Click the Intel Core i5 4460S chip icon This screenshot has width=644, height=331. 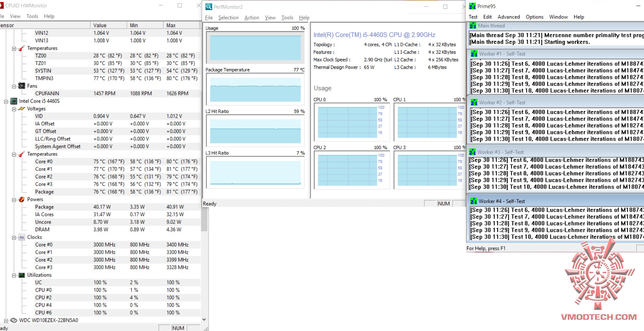14,101
